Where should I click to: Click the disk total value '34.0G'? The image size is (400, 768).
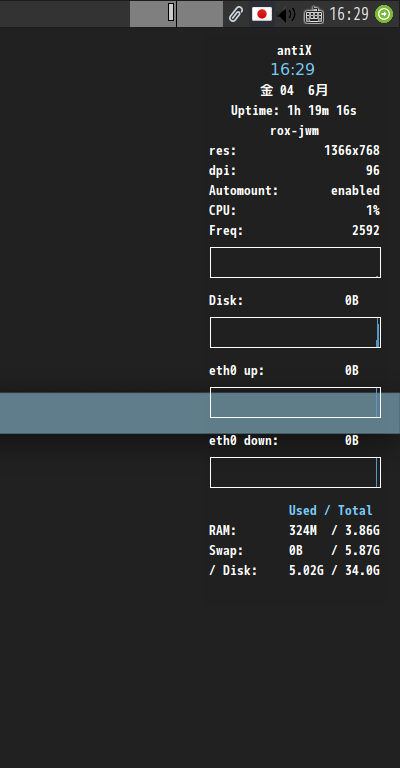tap(362, 571)
